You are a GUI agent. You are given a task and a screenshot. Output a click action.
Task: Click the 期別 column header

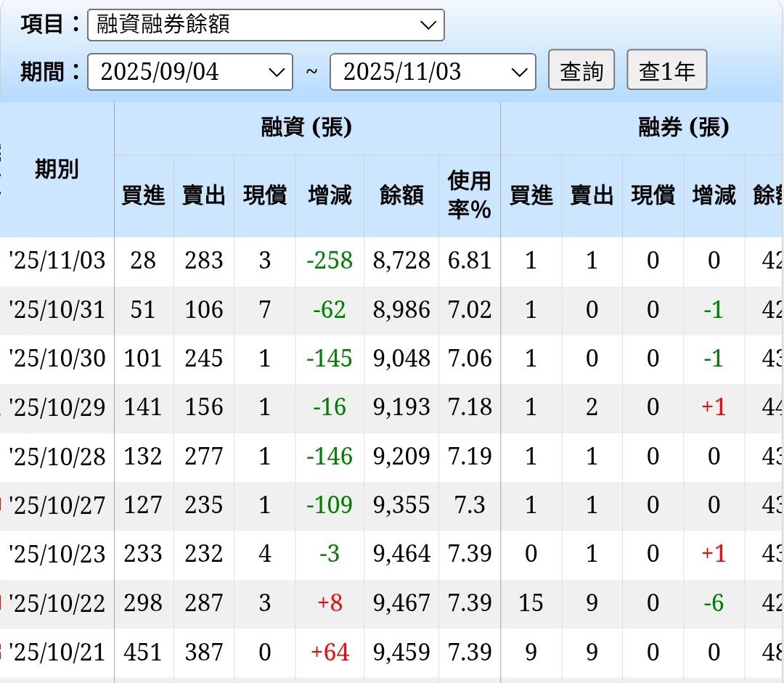coord(57,170)
